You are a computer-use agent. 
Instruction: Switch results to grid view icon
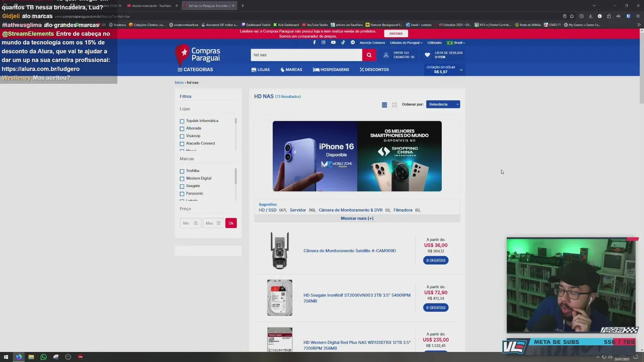(394, 105)
